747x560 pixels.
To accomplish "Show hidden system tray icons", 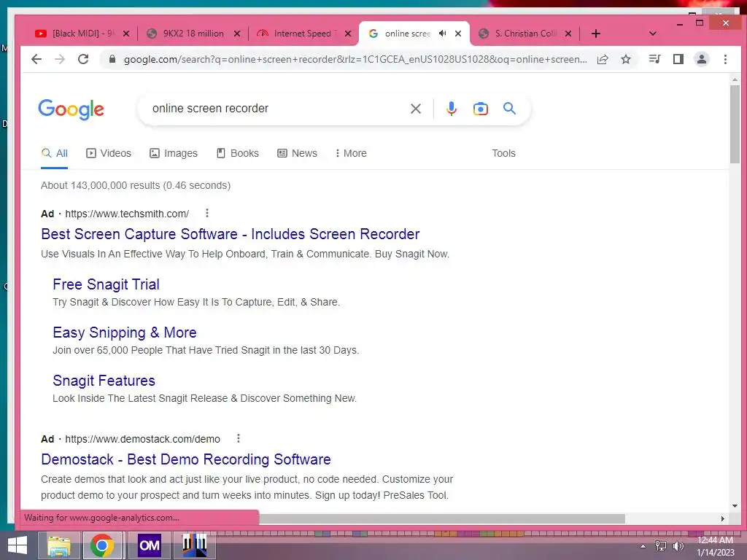I will point(643,546).
